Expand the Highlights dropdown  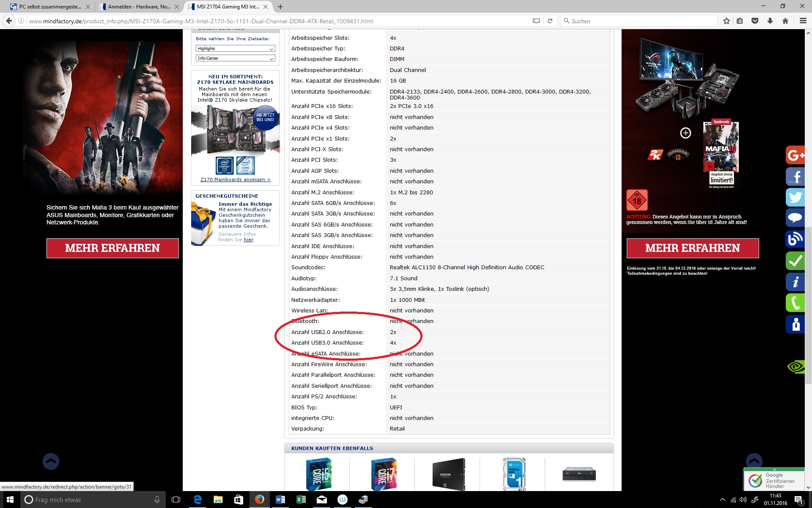235,49
